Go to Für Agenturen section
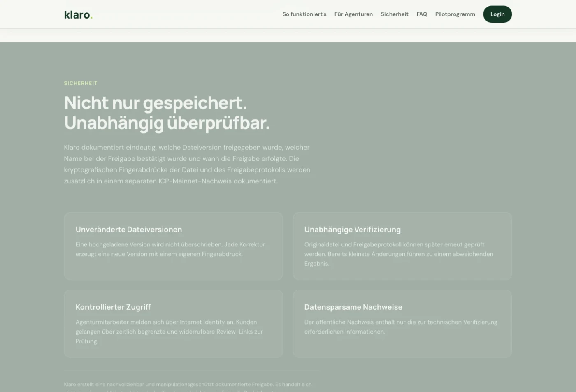 tap(353, 14)
